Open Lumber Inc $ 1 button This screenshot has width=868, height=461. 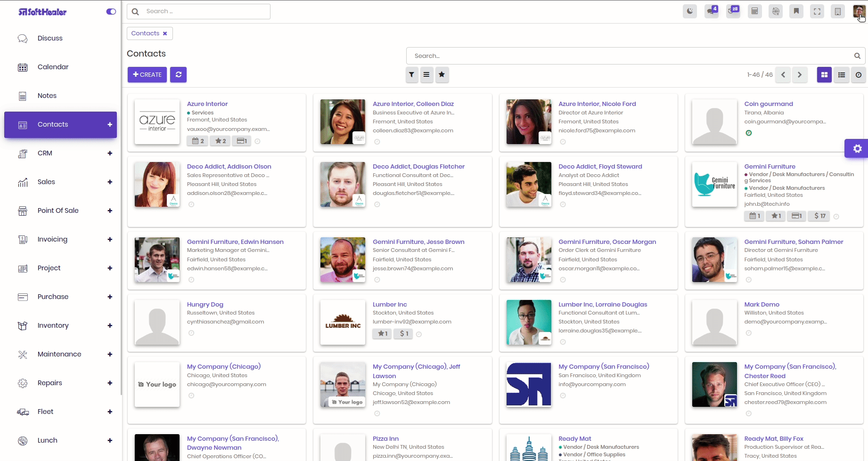[x=404, y=333]
